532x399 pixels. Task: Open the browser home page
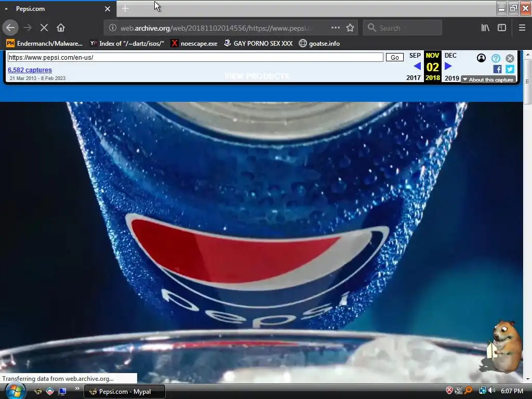(x=61, y=28)
